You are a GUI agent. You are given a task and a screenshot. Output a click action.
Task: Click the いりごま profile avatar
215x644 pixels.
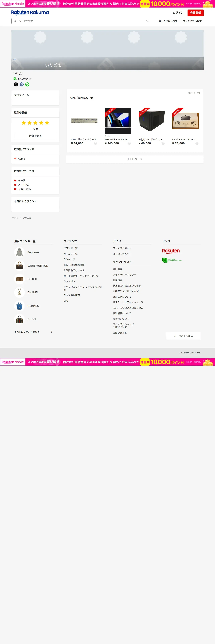tap(15, 59)
